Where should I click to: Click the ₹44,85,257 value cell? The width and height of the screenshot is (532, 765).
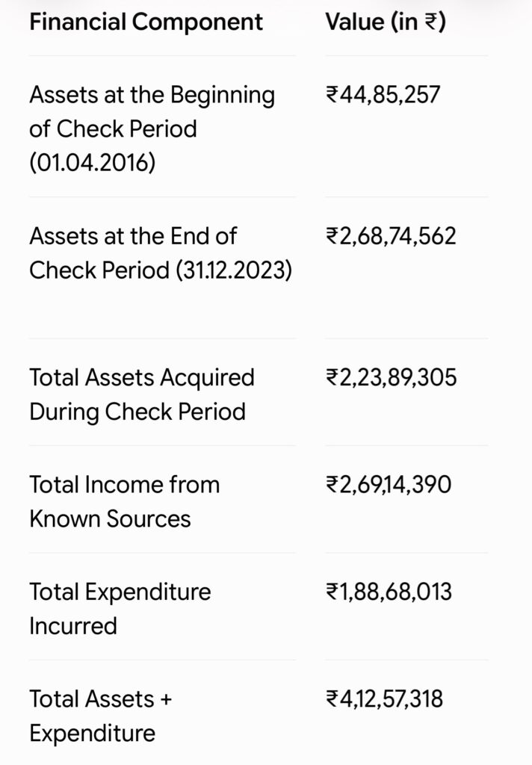pos(383,95)
